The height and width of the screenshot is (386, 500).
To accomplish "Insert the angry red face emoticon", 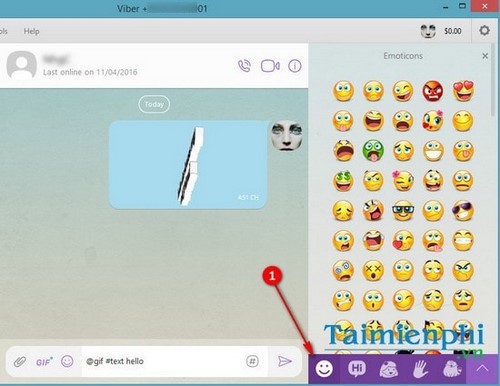I will click(433, 91).
